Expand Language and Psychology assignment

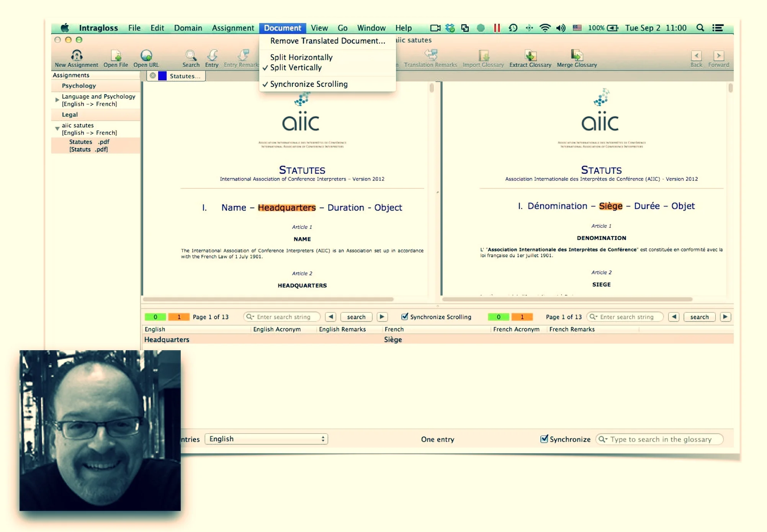tap(57, 100)
